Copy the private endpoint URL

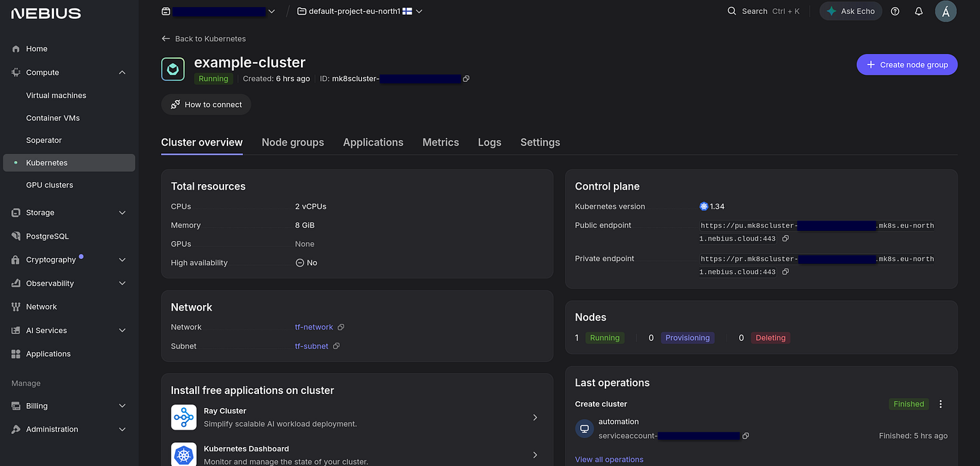(x=785, y=271)
